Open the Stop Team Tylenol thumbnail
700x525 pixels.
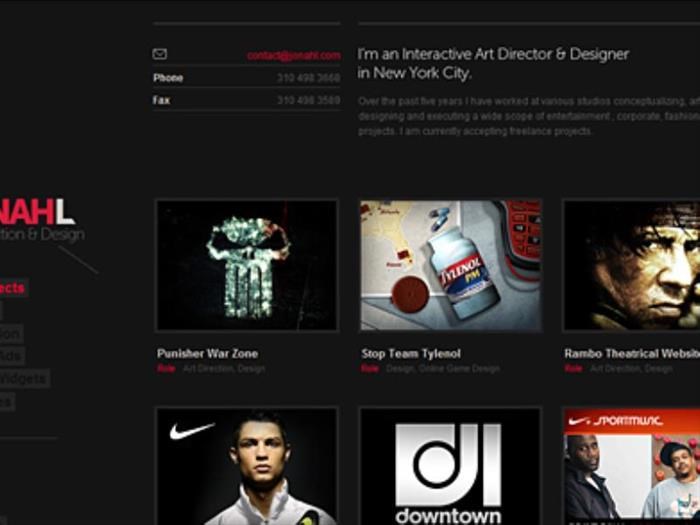[450, 265]
